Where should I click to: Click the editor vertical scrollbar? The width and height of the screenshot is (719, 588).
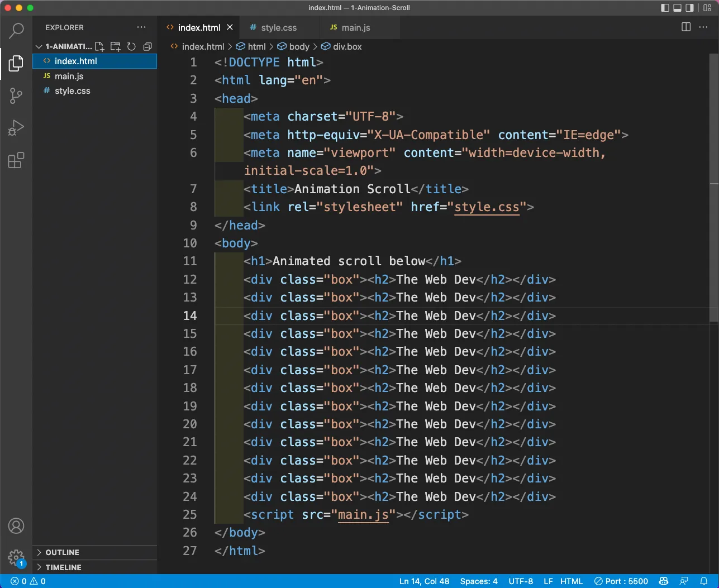pos(714,188)
